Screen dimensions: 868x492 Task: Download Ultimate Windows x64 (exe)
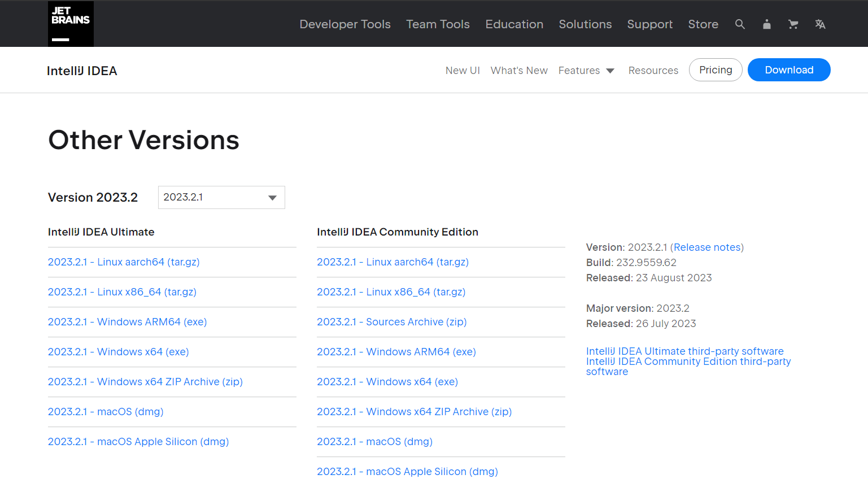point(119,352)
